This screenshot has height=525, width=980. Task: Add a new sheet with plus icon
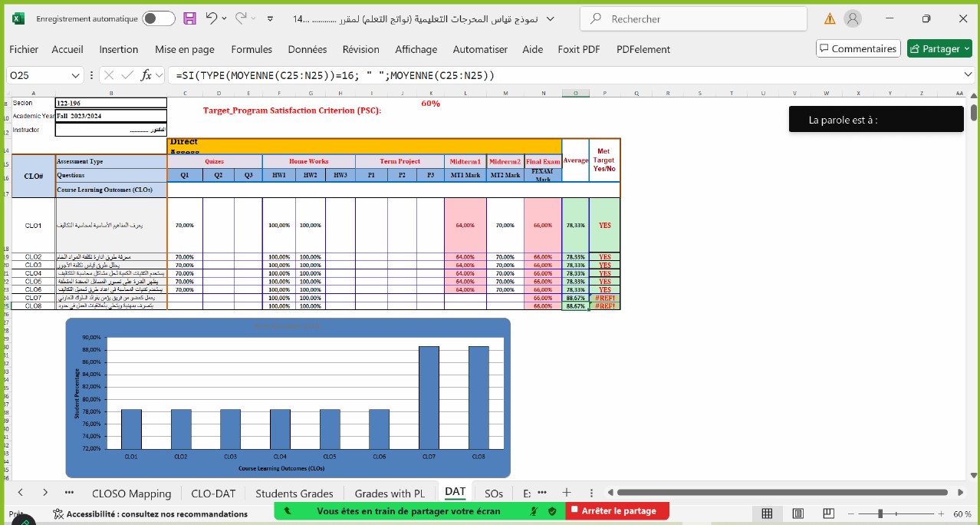(x=567, y=493)
